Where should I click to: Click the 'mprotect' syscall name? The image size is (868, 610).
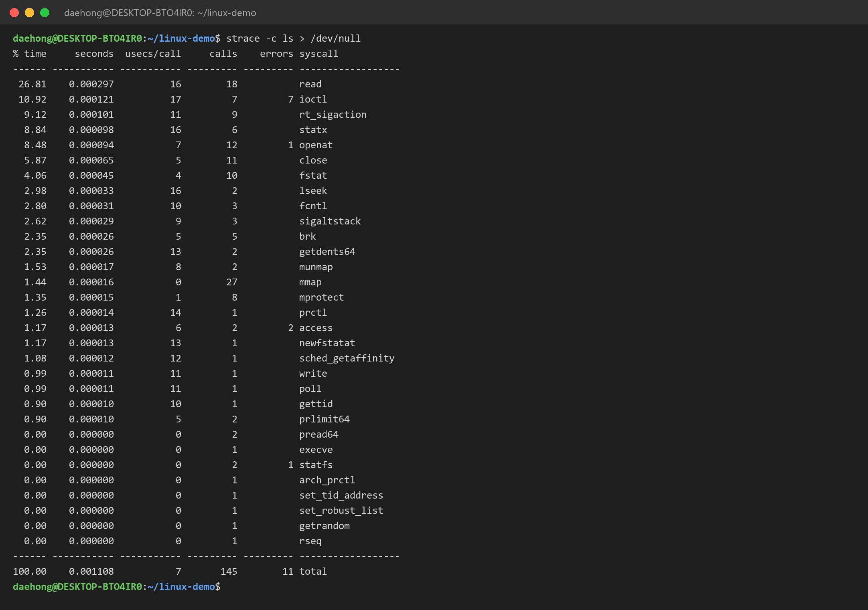(x=322, y=297)
